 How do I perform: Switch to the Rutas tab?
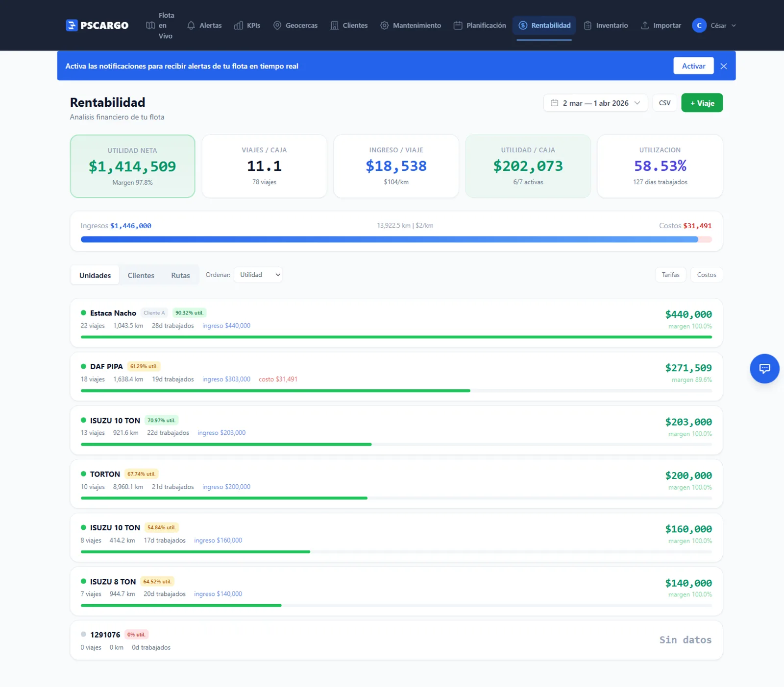(180, 276)
